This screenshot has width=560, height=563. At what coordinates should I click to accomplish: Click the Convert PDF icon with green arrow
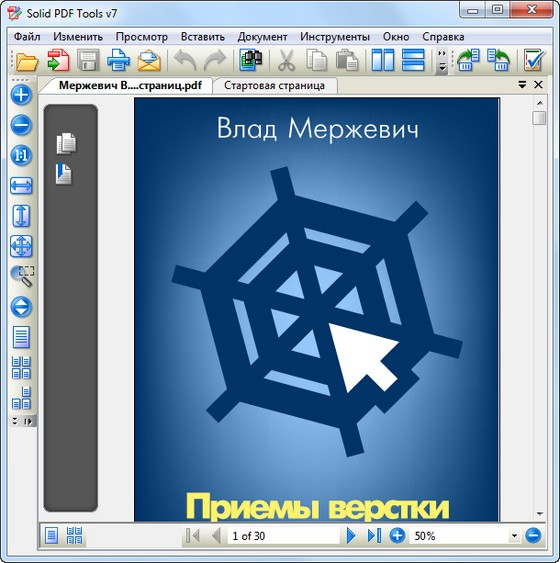click(58, 60)
